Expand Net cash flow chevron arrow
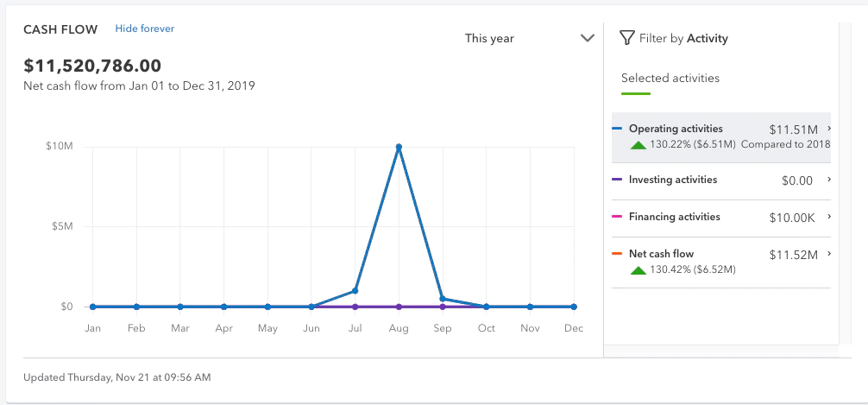This screenshot has height=405, width=868. pos(828,254)
